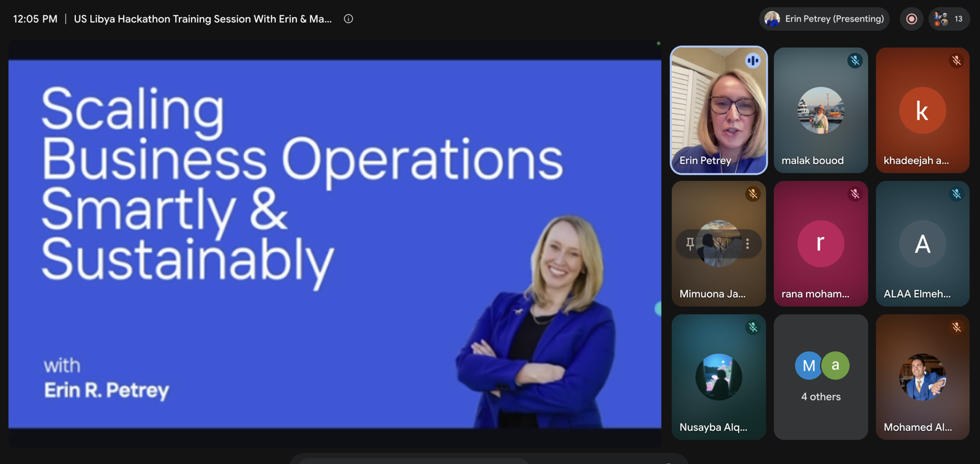Click the shared presentation slide
Image resolution: width=980 pixels, height=464 pixels.
335,244
